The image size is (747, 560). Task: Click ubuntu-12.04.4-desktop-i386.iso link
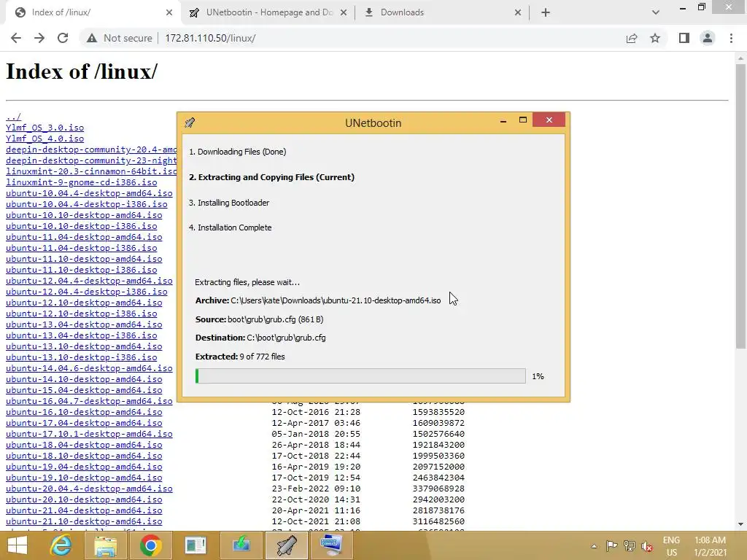click(87, 292)
